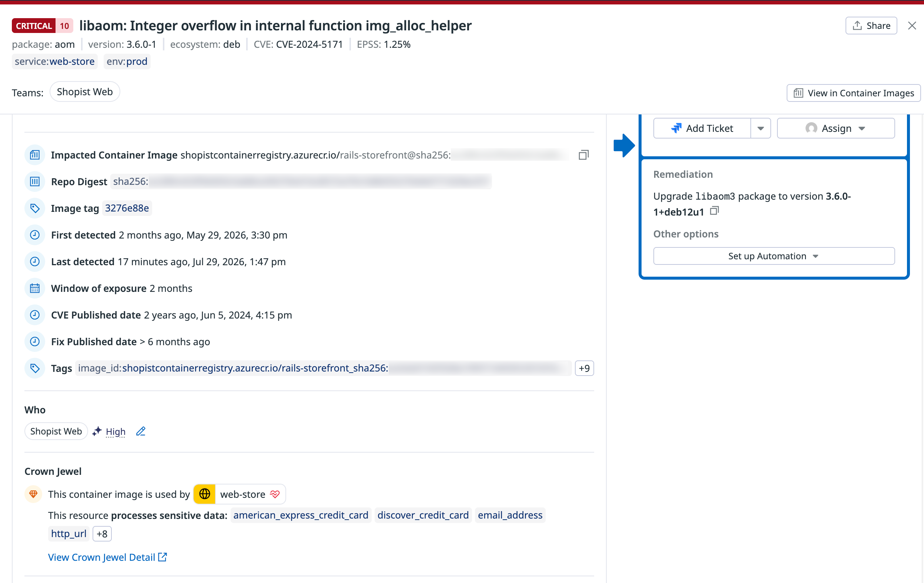The width and height of the screenshot is (924, 583).
Task: Click Shopist Web under Who section
Action: coord(56,432)
